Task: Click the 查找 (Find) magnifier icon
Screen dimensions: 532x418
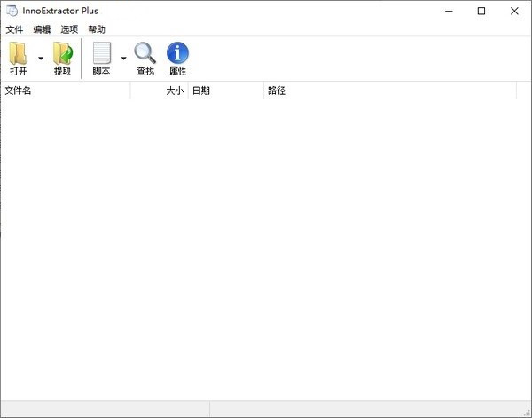Action: point(145,52)
